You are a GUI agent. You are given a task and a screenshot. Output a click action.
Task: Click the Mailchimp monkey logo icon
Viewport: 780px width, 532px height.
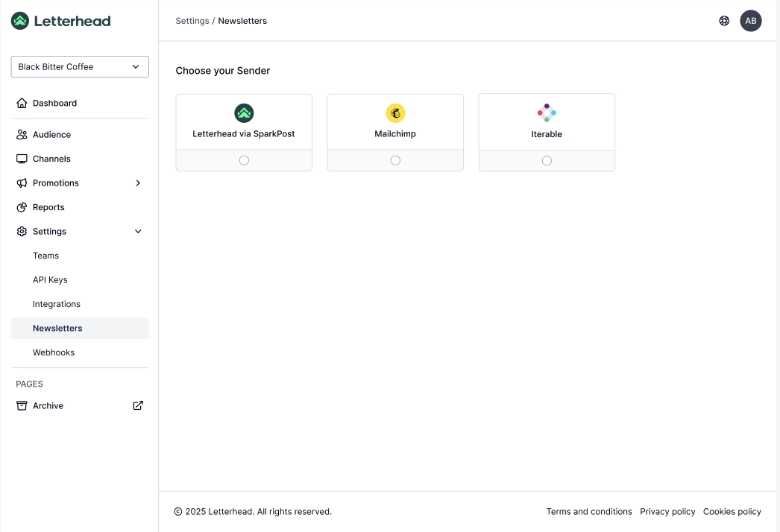(395, 113)
